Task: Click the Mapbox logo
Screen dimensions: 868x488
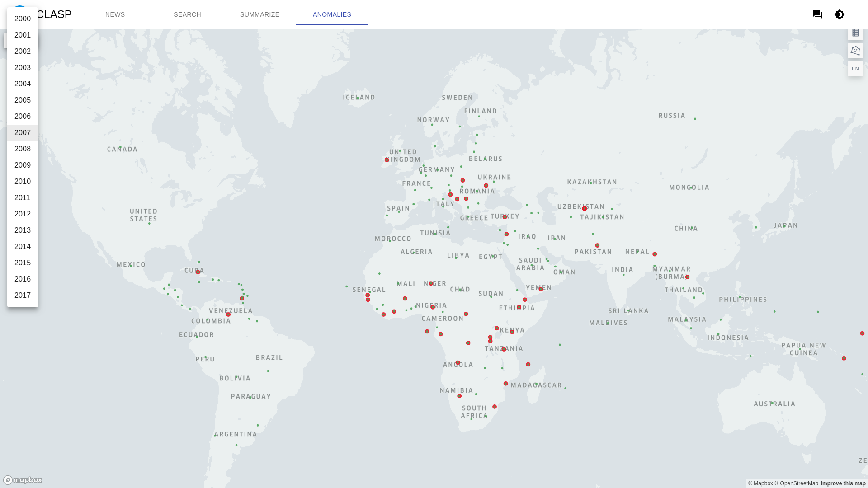Action: (x=23, y=480)
